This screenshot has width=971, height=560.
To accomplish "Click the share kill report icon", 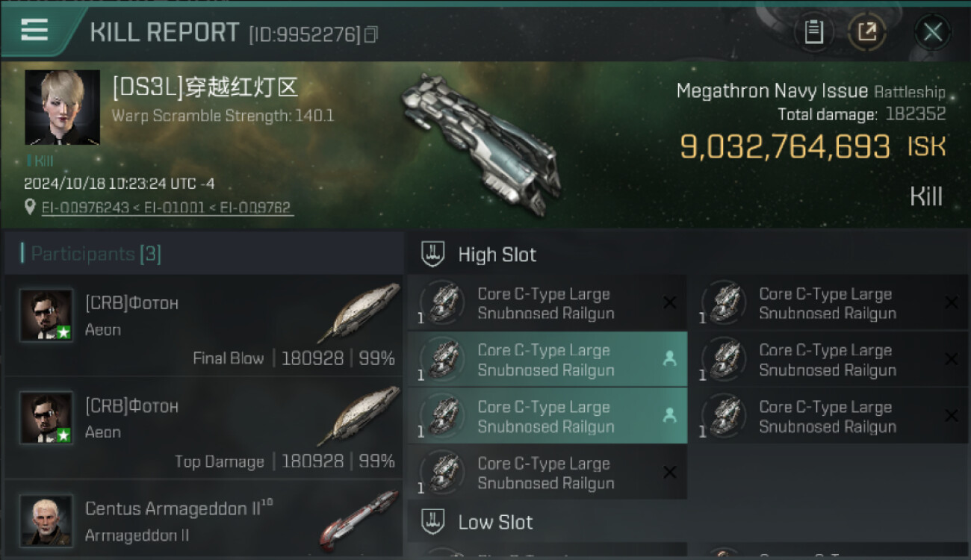I will (867, 32).
